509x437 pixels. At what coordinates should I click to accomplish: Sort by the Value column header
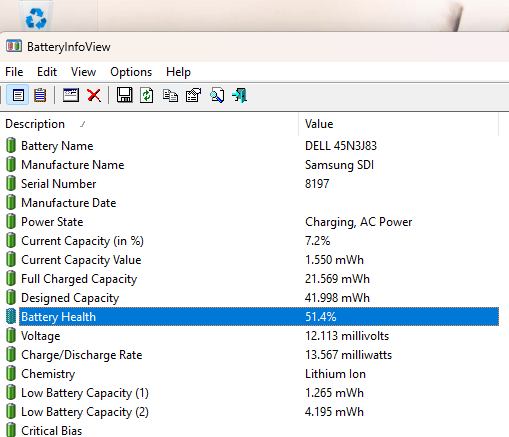tap(398, 124)
